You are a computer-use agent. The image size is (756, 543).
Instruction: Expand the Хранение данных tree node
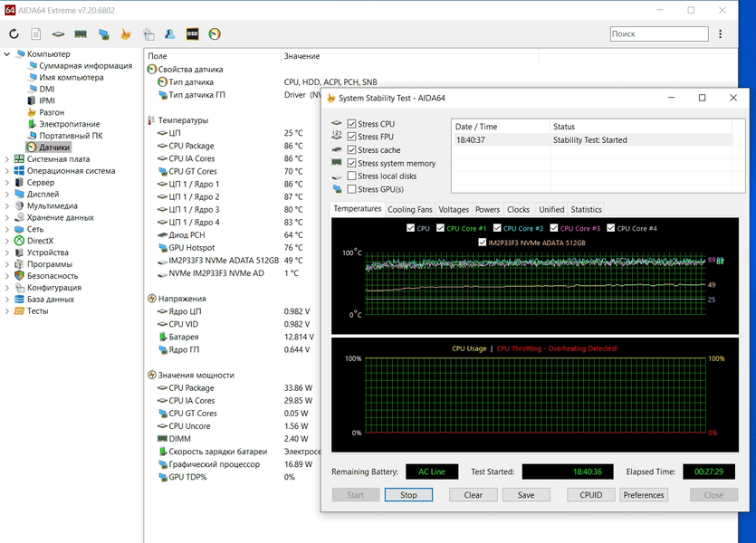point(6,217)
